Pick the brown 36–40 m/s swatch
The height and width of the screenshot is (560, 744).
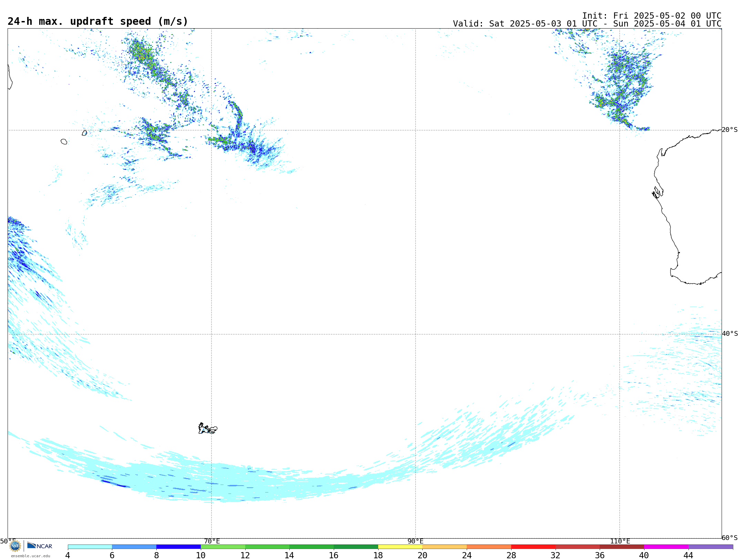[x=622, y=547]
